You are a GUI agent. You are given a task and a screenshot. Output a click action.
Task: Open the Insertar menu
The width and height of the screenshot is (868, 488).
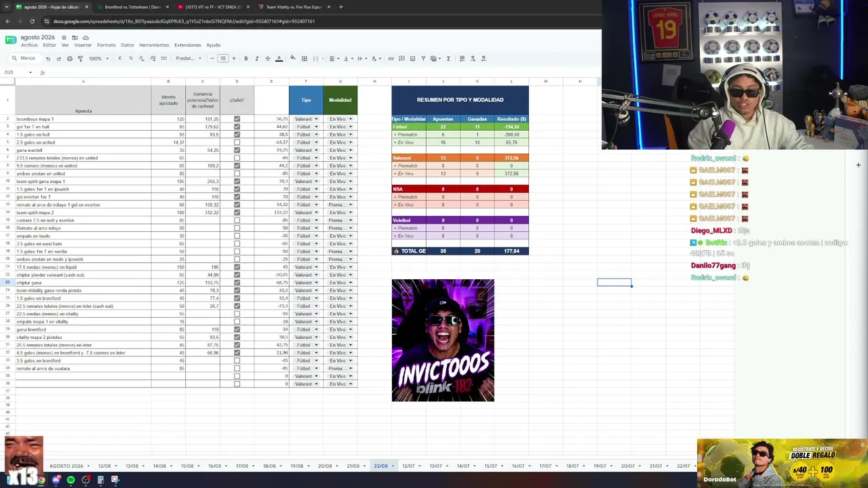click(83, 45)
